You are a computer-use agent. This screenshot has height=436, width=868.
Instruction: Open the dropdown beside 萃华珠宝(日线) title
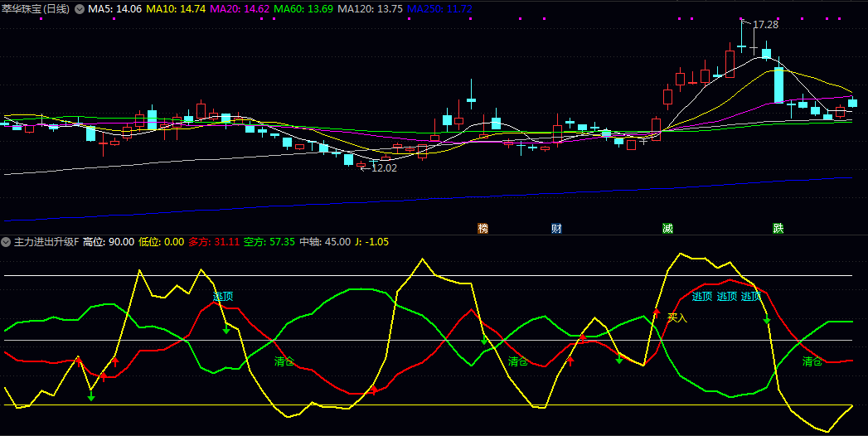point(80,9)
